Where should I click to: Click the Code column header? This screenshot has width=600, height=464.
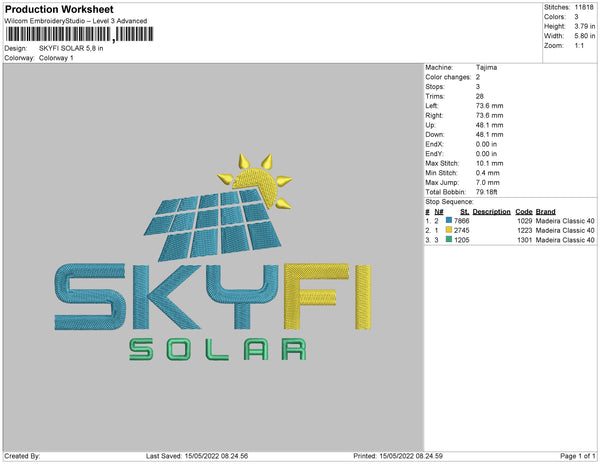(x=523, y=211)
